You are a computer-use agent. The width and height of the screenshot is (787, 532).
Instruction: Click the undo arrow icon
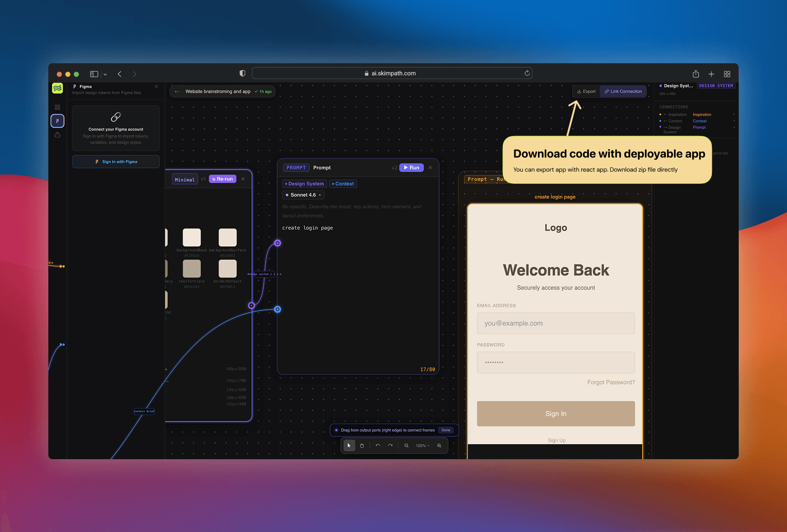pos(378,446)
